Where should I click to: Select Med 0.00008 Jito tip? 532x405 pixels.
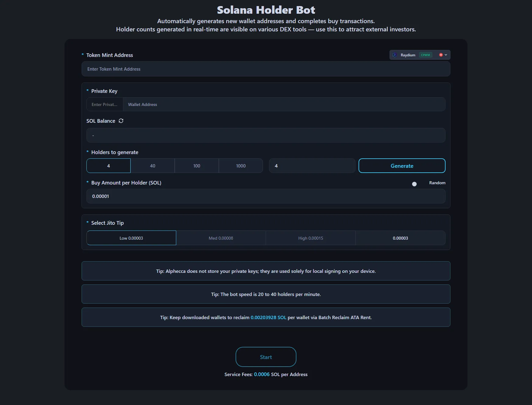click(221, 238)
